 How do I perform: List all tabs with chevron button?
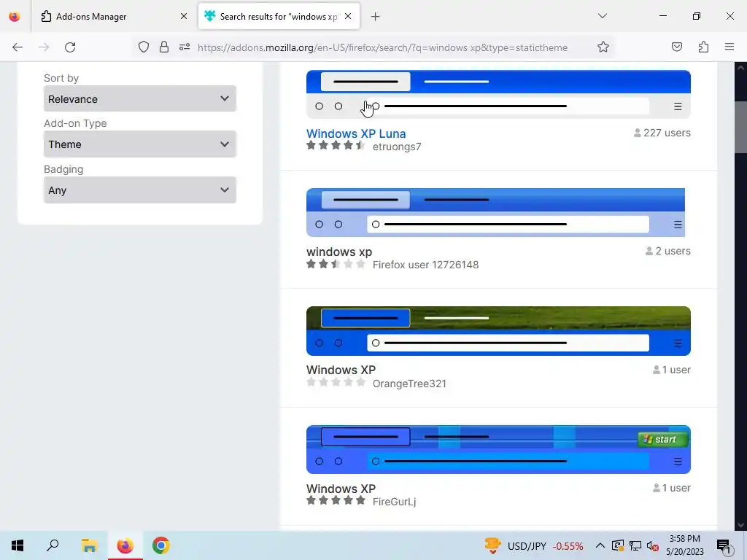click(602, 16)
